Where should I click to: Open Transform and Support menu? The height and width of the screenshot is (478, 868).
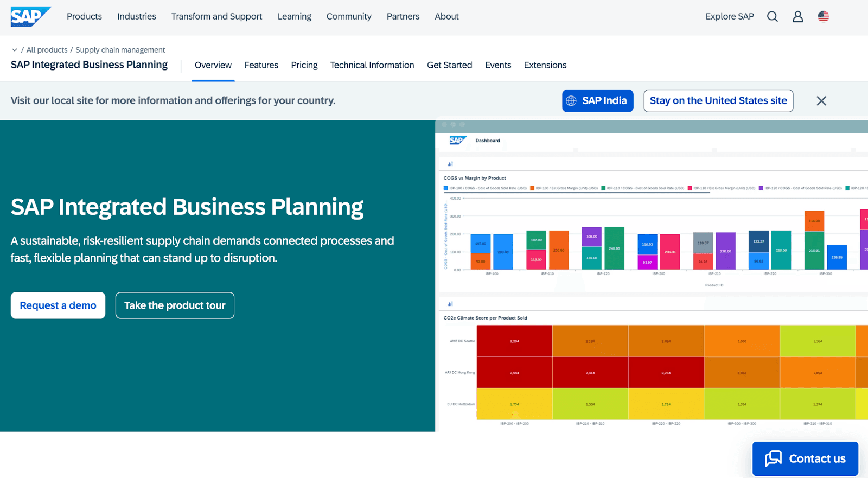[x=216, y=17]
